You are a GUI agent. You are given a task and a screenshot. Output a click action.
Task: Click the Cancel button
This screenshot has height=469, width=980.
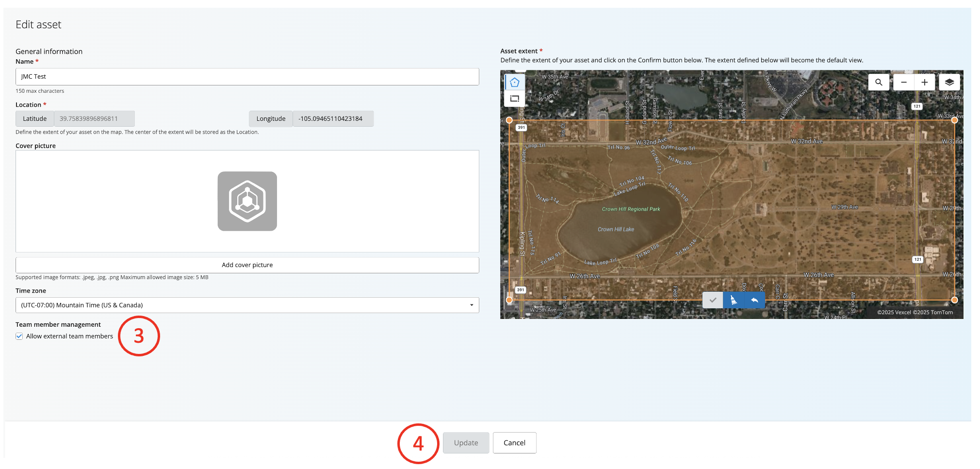click(x=515, y=443)
